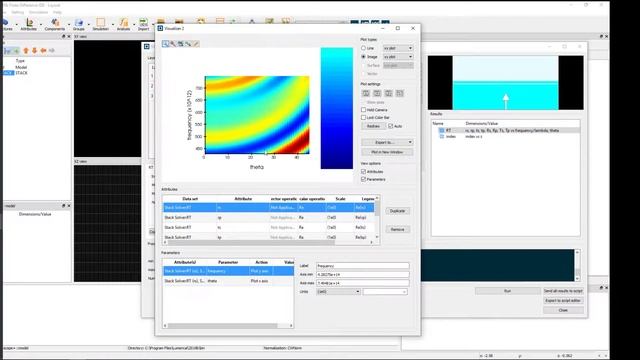Open the empty dropdown beside Units
The width and height of the screenshot is (640, 360).
[385, 292]
